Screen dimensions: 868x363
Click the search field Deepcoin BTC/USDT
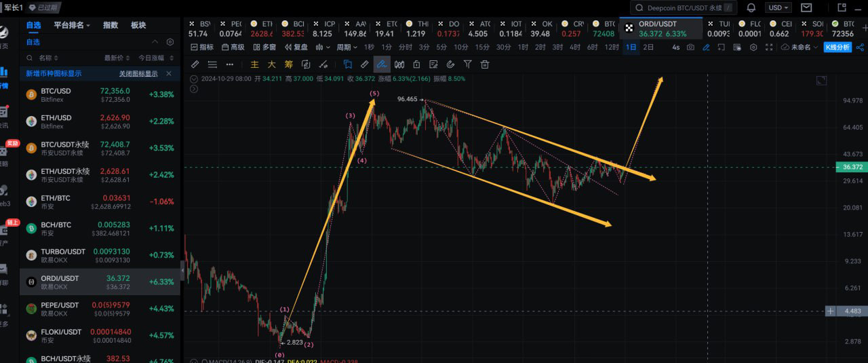(x=683, y=7)
